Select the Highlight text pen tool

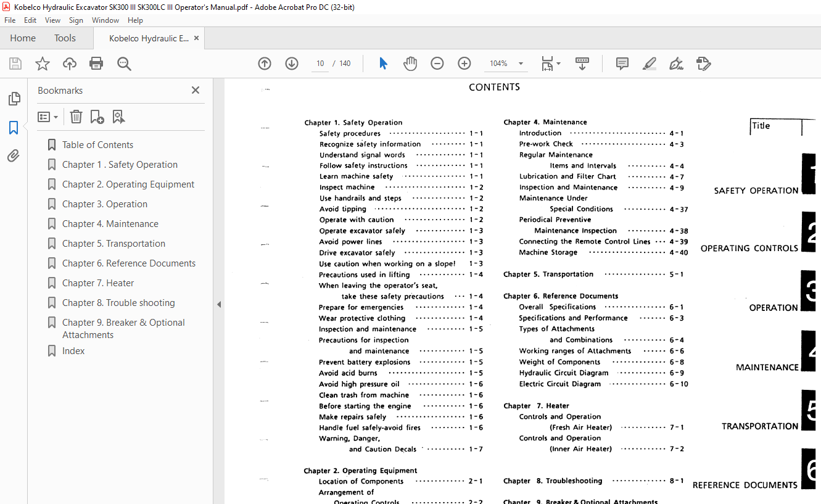click(649, 64)
